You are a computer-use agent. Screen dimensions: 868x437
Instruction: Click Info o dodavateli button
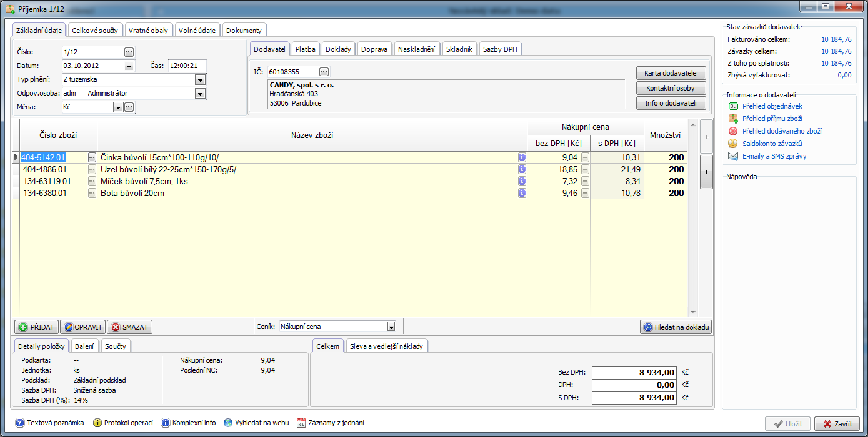click(671, 103)
